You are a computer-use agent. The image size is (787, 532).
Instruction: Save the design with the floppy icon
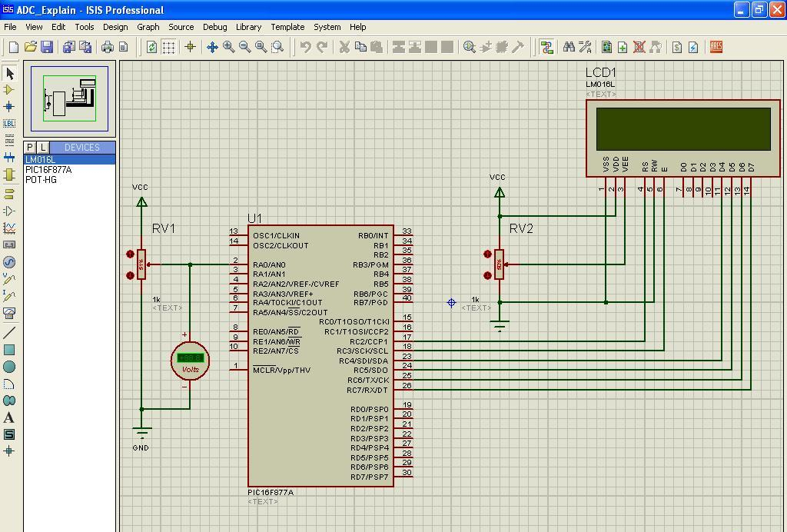pyautogui.click(x=47, y=47)
